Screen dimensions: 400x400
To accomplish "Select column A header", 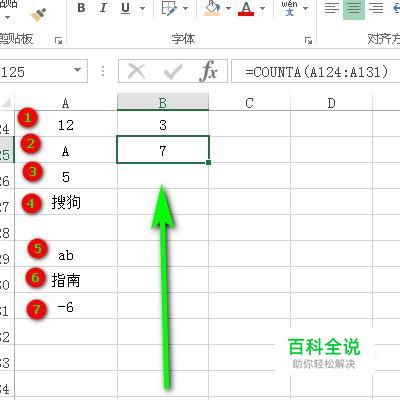I will pyautogui.click(x=66, y=103).
